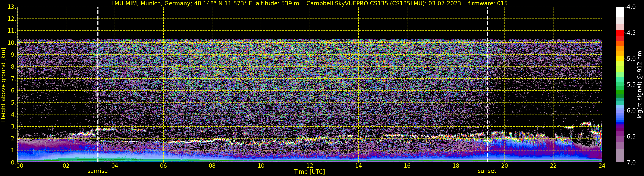
Task: Select the station text 'LMU-MIM, Munich, Germany' in title
Action: coord(152,3)
